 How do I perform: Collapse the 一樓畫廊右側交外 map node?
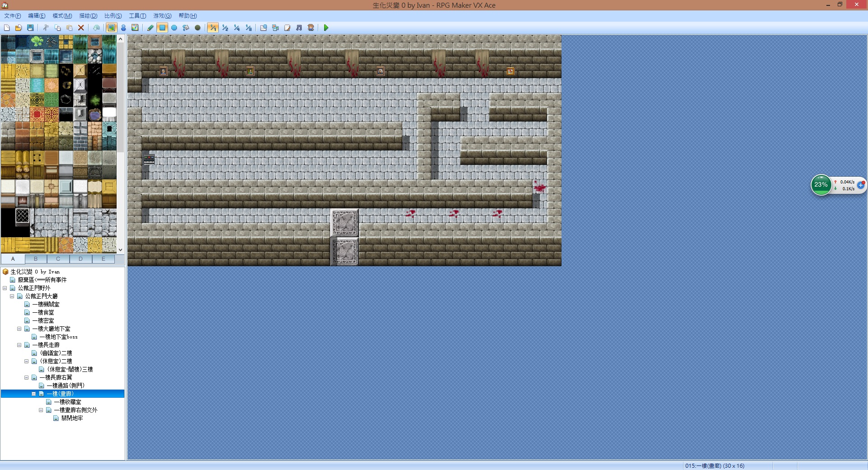(41, 410)
